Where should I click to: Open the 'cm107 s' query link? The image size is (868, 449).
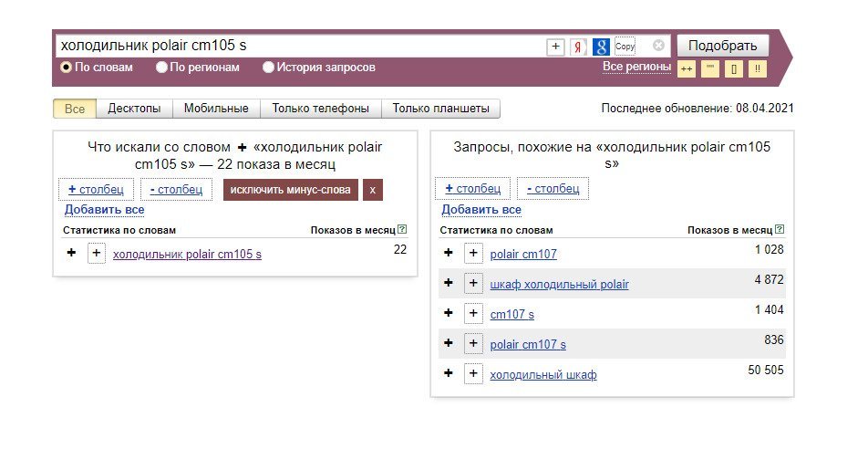512,314
